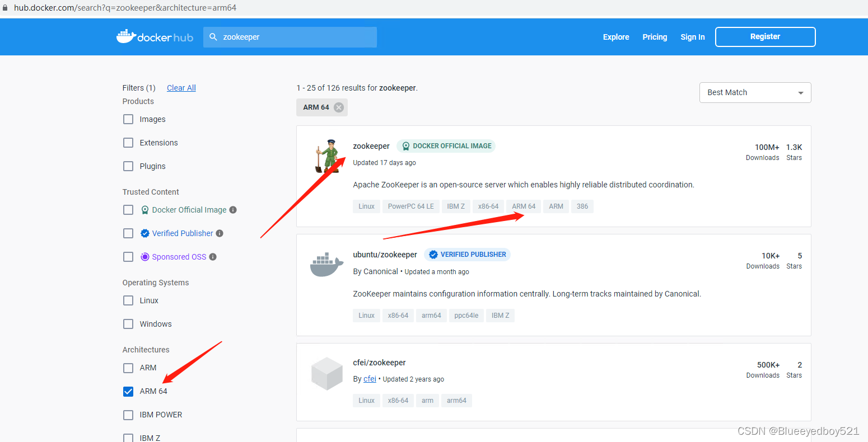Image resolution: width=868 pixels, height=442 pixels.
Task: Check the Linux operating system checkbox
Action: [x=128, y=300]
